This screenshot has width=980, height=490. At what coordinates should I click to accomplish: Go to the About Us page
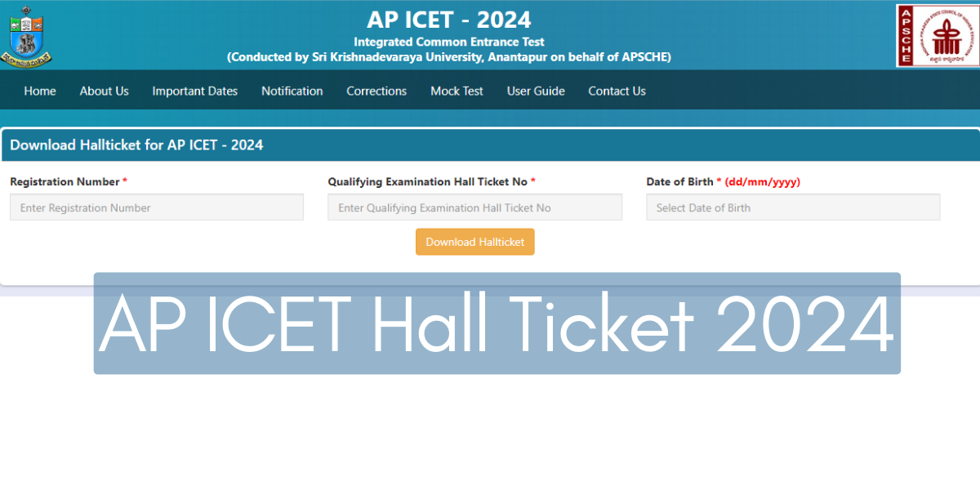[x=104, y=91]
